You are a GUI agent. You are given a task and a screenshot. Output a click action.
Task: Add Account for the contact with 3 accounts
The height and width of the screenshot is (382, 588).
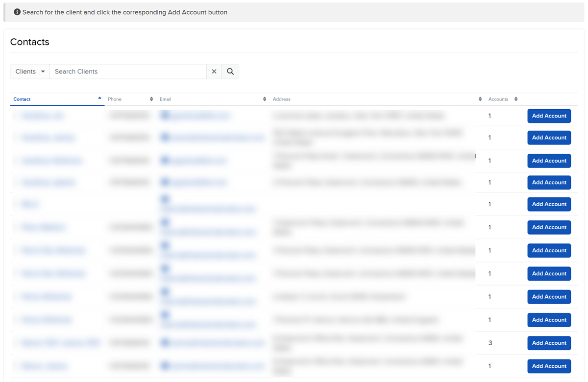(x=549, y=343)
